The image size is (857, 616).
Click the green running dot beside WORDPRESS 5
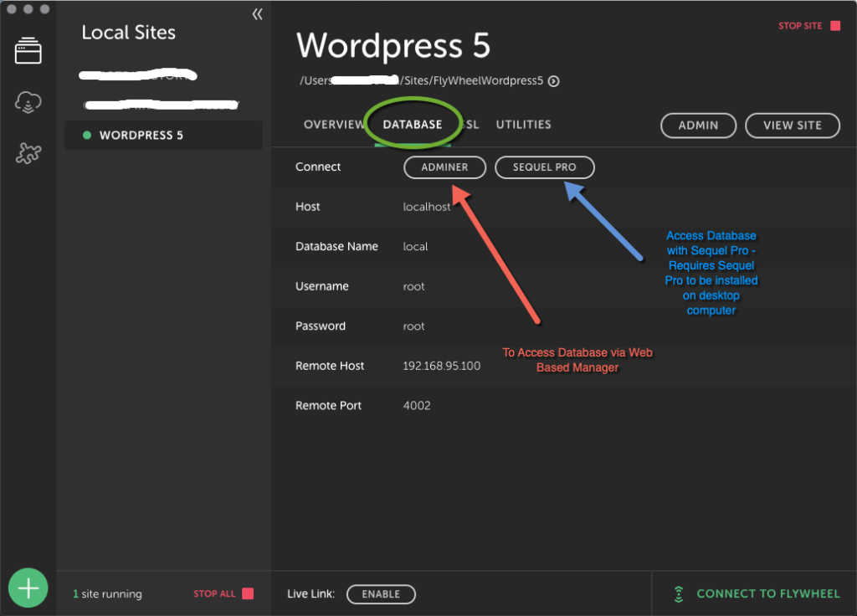pyautogui.click(x=87, y=135)
